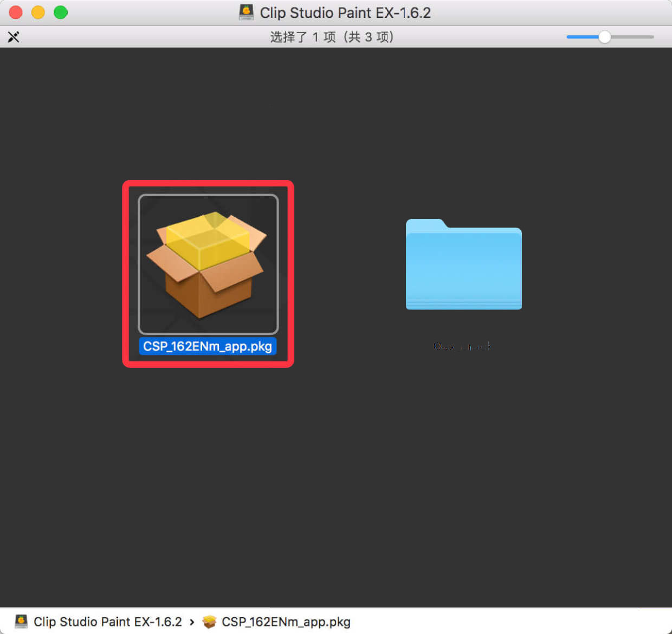Click the disk proxy icon in the title bar

pos(246,12)
